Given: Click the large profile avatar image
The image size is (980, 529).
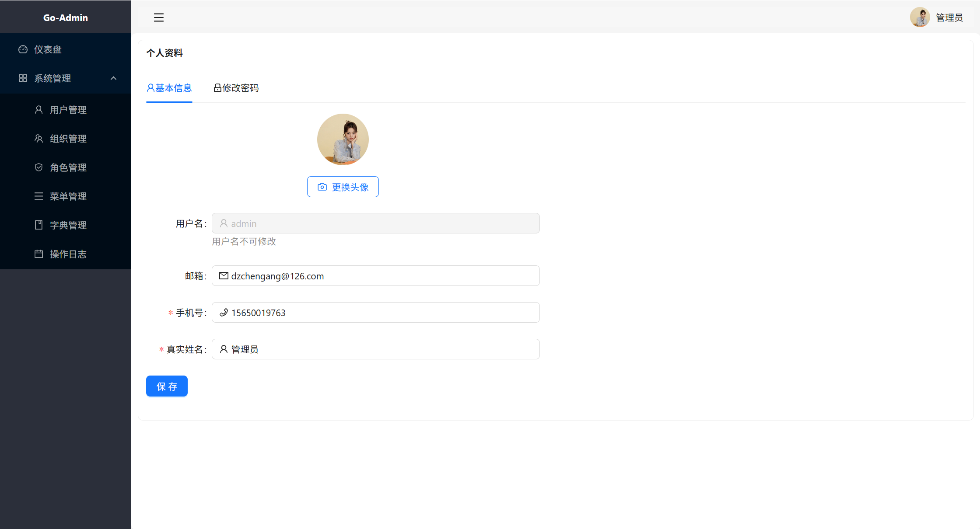Looking at the screenshot, I should [x=343, y=139].
